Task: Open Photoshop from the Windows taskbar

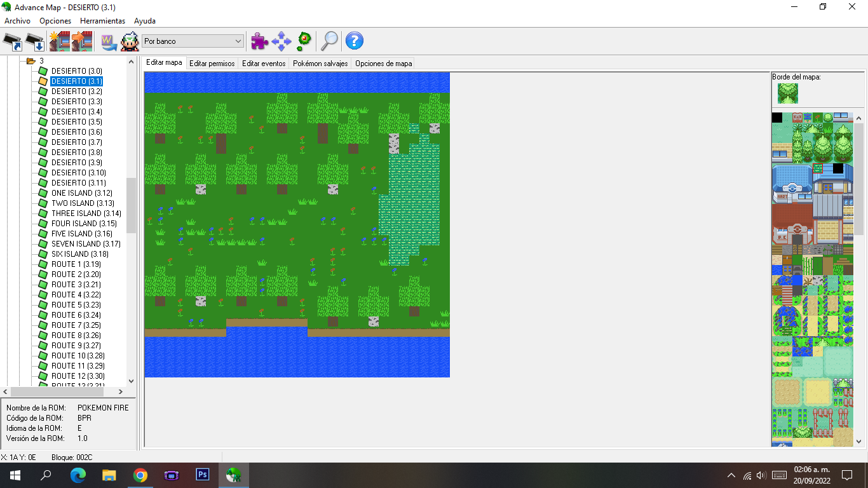Action: pyautogui.click(x=203, y=475)
